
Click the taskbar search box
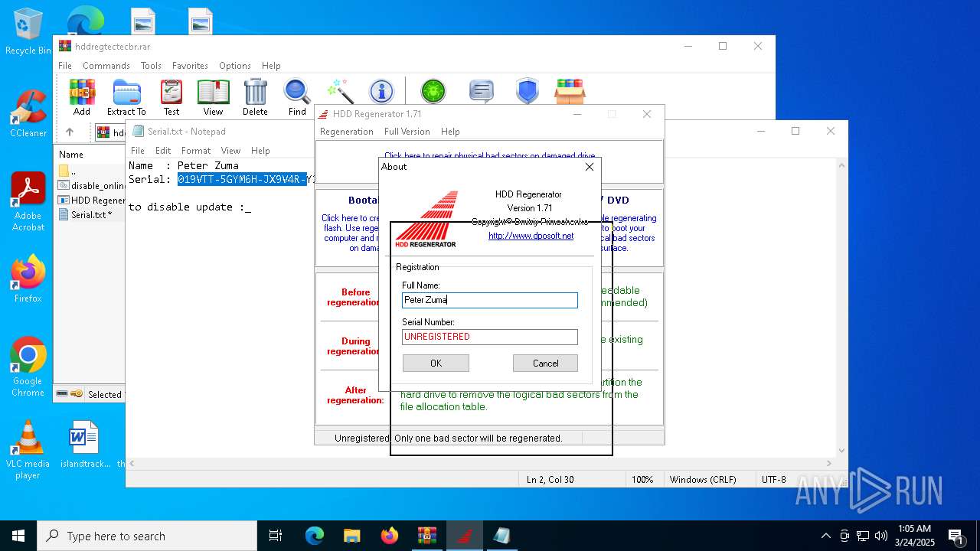[x=147, y=536]
